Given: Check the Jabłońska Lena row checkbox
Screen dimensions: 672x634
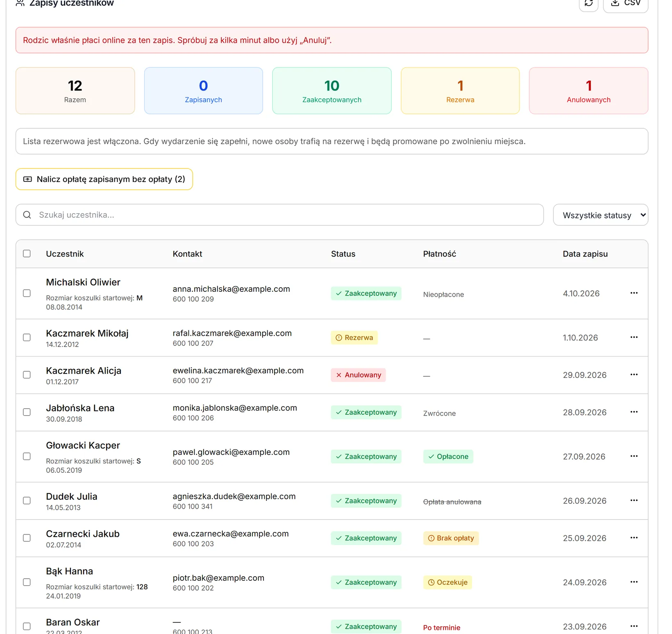Looking at the screenshot, I should pyautogui.click(x=27, y=412).
